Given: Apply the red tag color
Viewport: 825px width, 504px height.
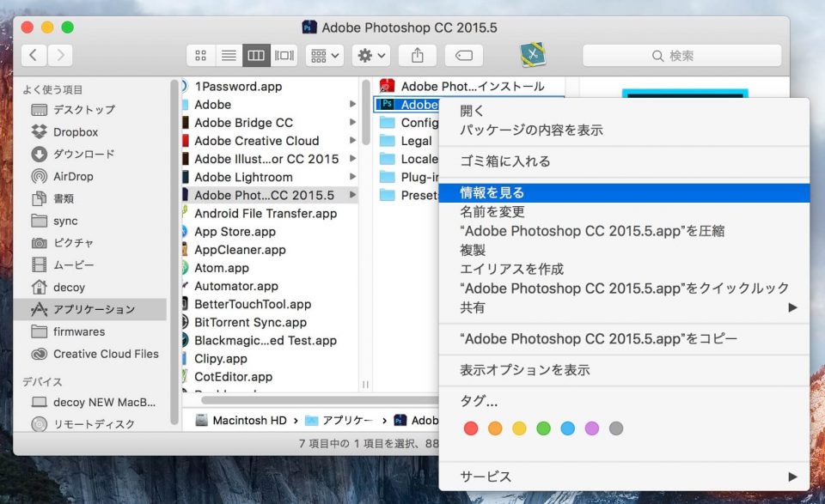Looking at the screenshot, I should coord(471,428).
